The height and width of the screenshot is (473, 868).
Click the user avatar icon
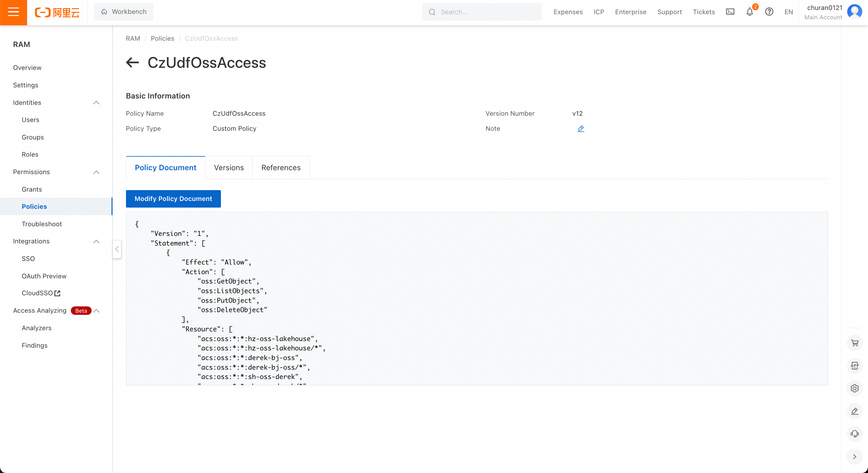tap(854, 12)
